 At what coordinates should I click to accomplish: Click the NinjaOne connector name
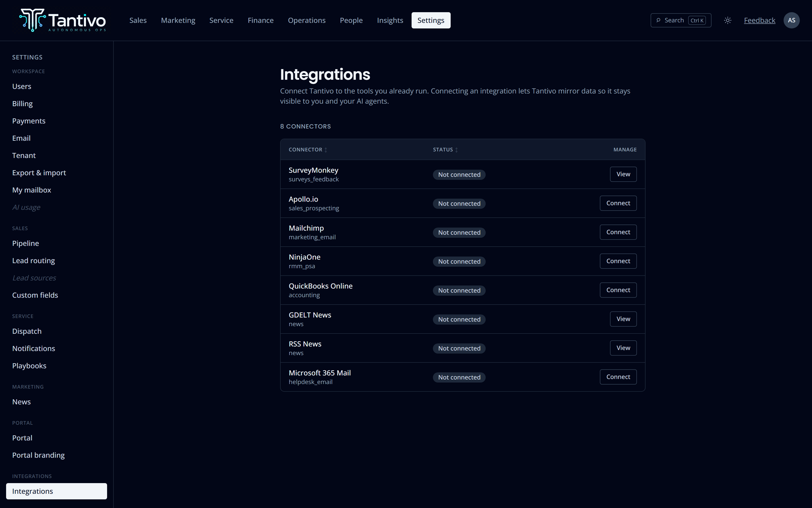(x=304, y=257)
